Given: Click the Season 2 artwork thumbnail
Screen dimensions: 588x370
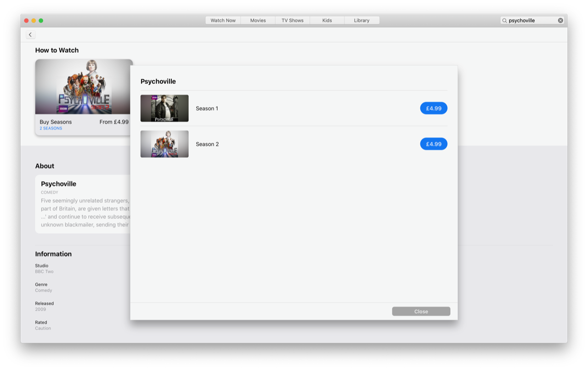Looking at the screenshot, I should pyautogui.click(x=164, y=144).
